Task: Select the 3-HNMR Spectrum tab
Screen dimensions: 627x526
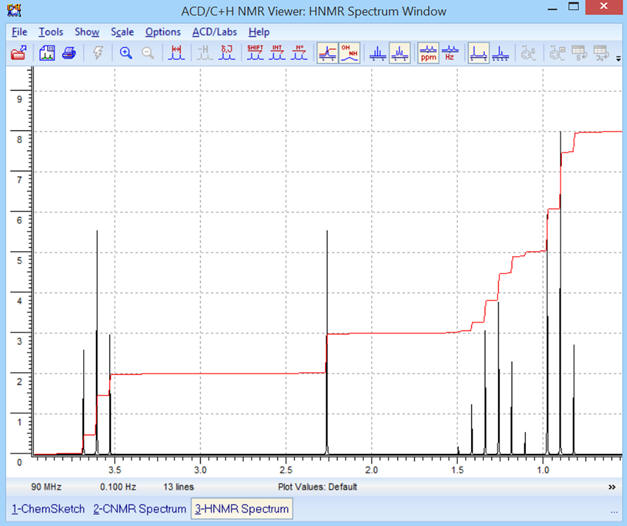Action: (242, 509)
